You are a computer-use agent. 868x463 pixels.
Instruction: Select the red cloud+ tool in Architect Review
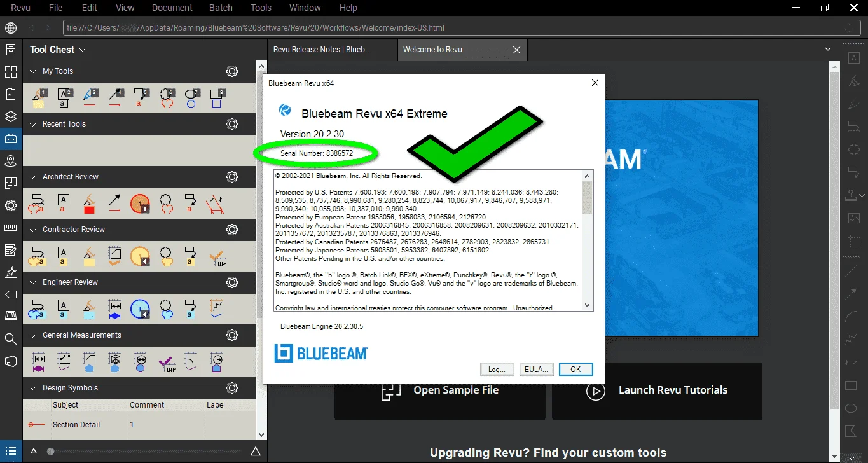(36, 204)
